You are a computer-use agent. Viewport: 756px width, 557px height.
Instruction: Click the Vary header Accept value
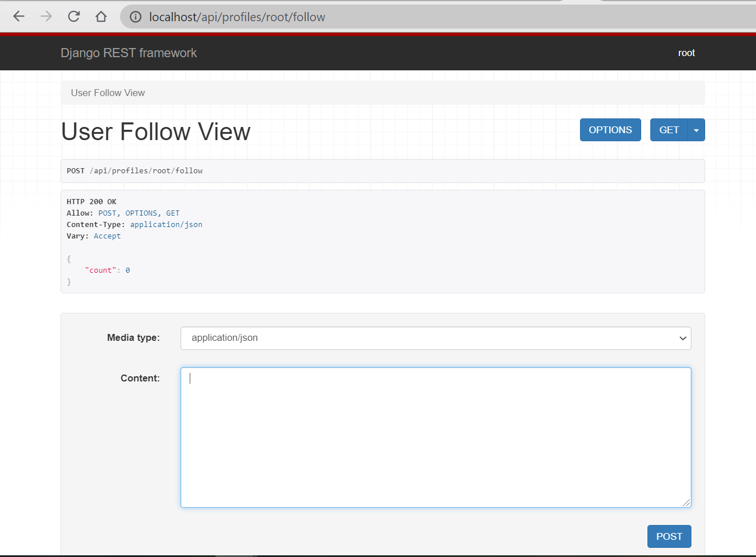107,236
